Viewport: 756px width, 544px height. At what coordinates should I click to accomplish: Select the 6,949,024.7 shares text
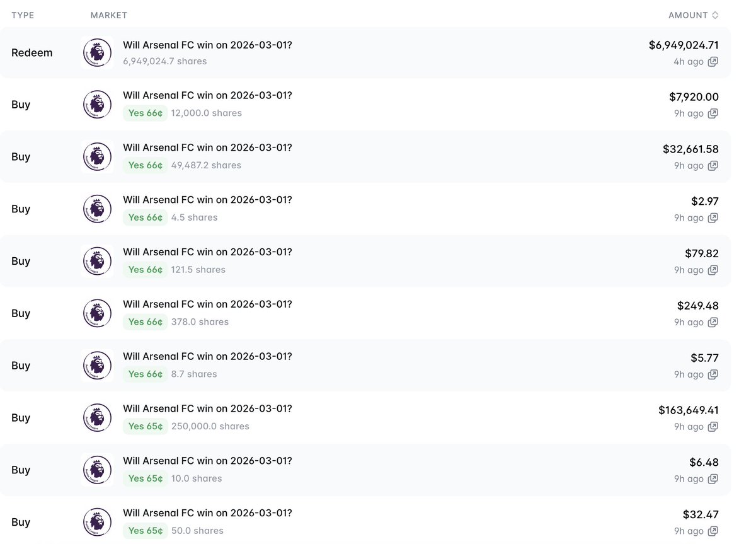click(165, 61)
